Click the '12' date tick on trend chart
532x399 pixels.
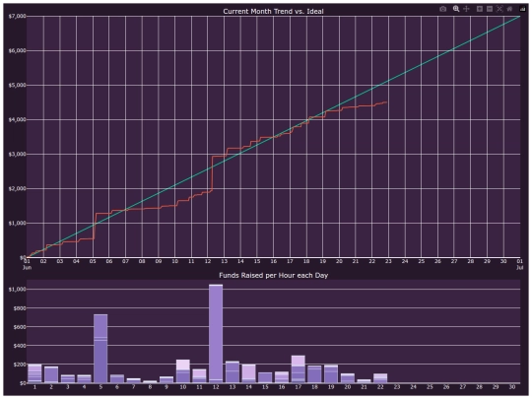tap(208, 261)
